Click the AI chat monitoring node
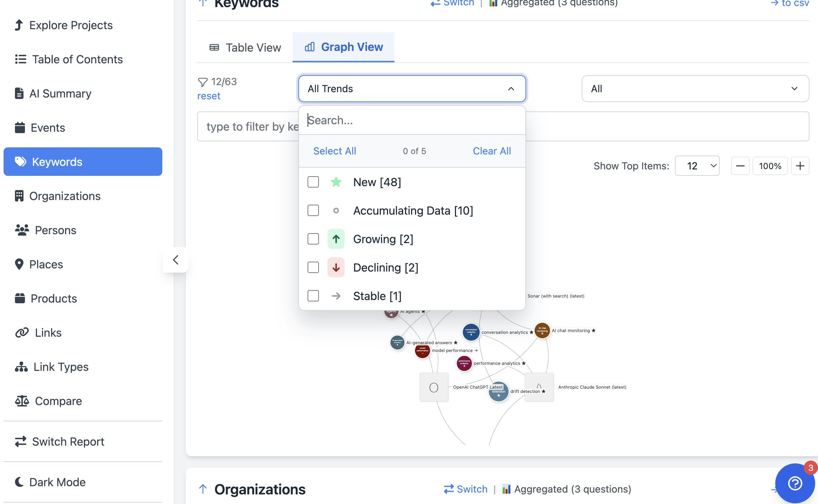The height and width of the screenshot is (504, 818). point(542,331)
